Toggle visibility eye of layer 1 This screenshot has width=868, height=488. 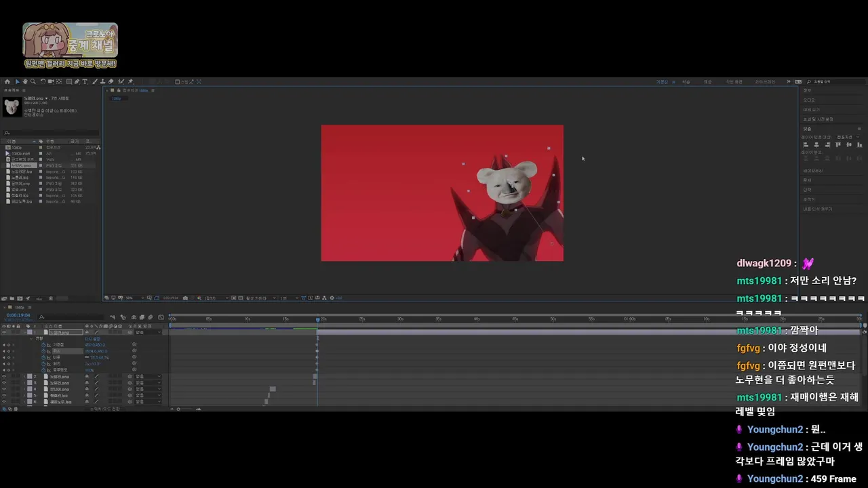coord(4,332)
